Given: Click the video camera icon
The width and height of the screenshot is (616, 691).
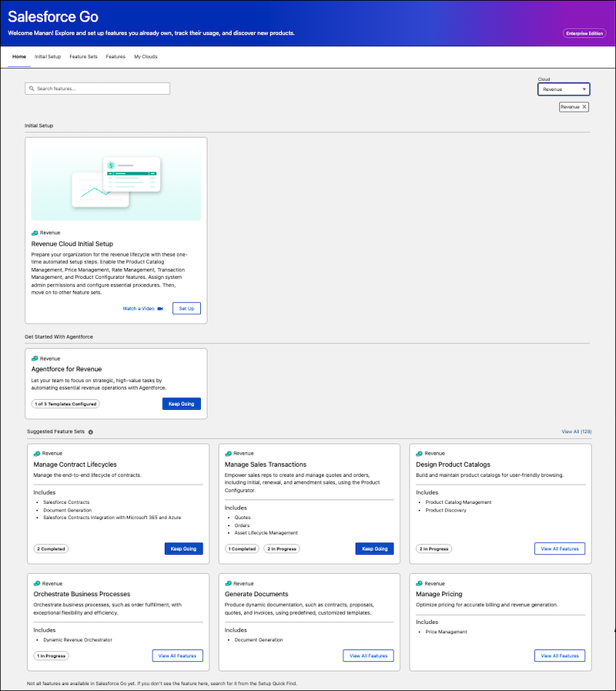Looking at the screenshot, I should (x=160, y=308).
